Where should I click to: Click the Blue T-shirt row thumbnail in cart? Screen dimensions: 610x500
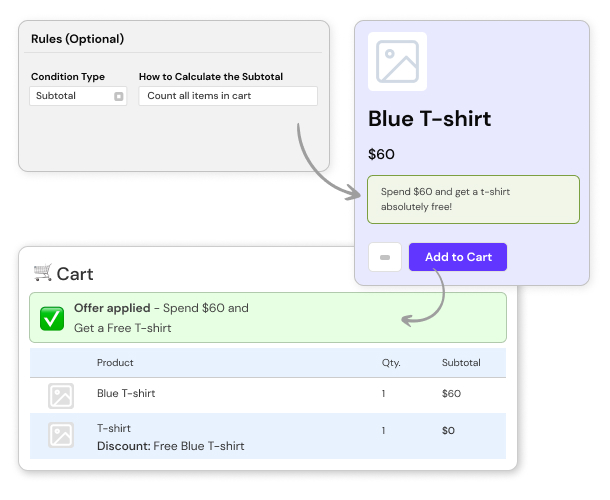point(61,395)
